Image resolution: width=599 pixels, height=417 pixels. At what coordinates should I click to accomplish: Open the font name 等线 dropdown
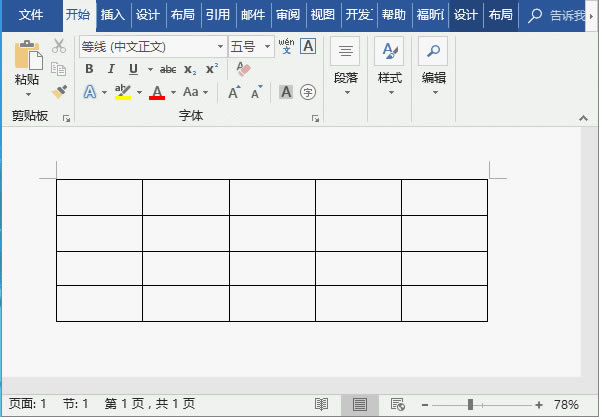(x=220, y=47)
